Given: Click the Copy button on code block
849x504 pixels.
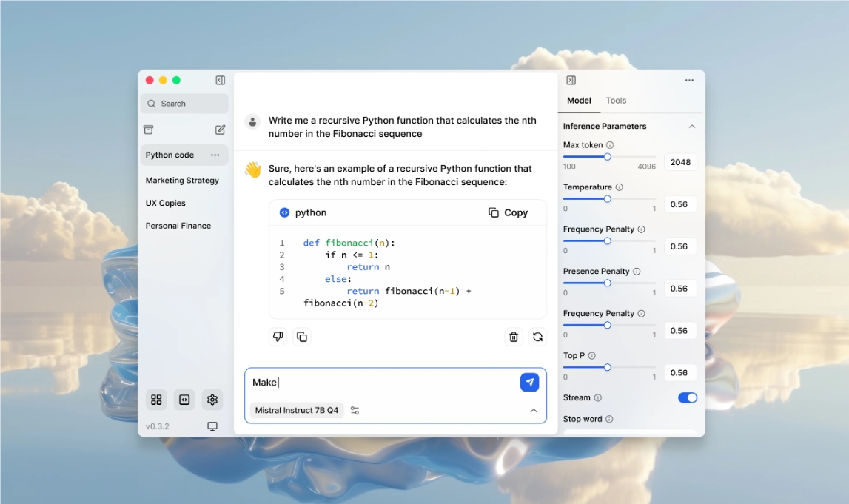Looking at the screenshot, I should pyautogui.click(x=508, y=212).
